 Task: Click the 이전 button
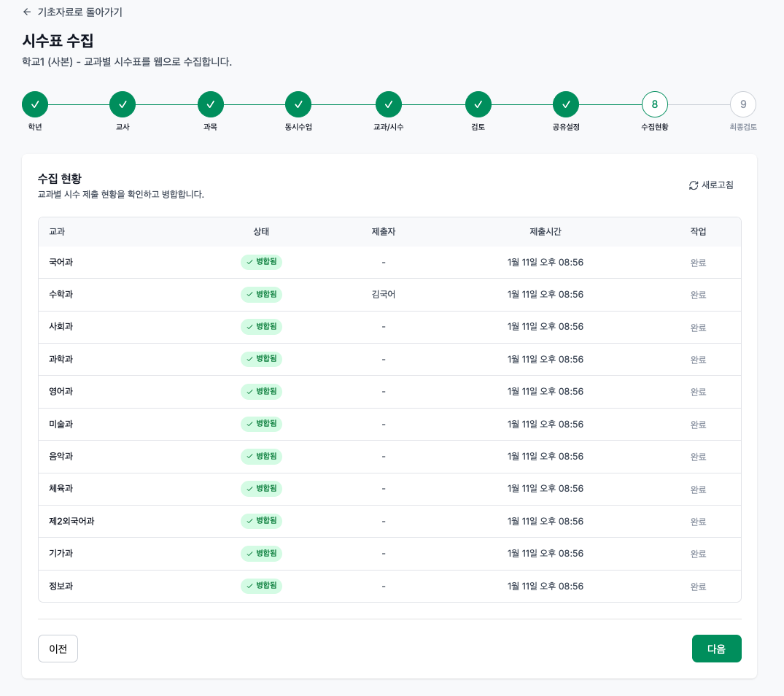(x=58, y=649)
